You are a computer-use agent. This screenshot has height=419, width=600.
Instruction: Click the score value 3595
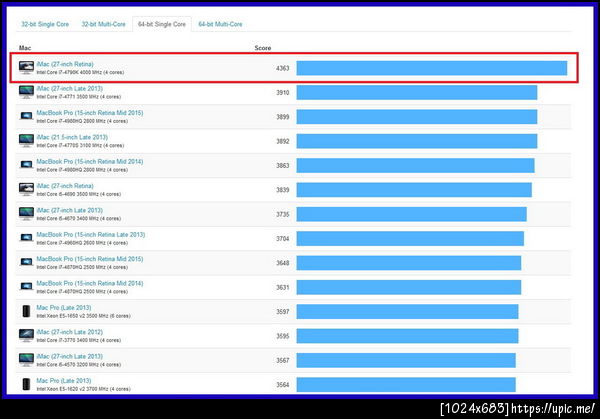point(283,336)
